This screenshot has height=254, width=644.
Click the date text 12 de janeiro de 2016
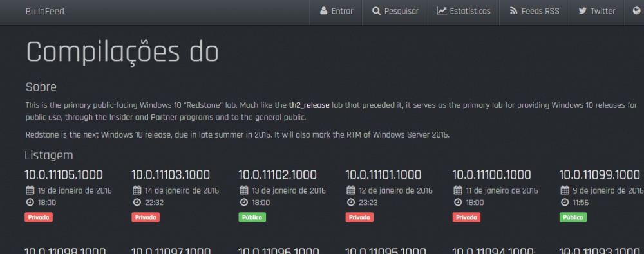[x=395, y=191]
